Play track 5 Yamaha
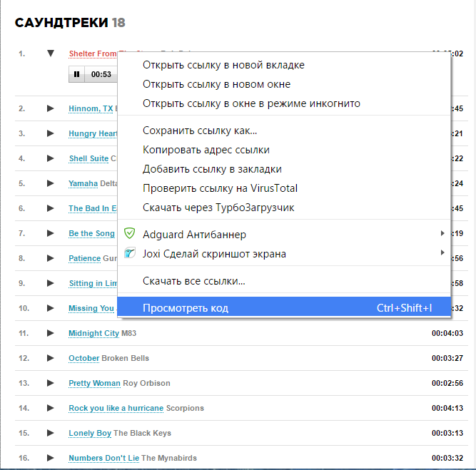This screenshot has height=470, width=476. pyautogui.click(x=51, y=183)
